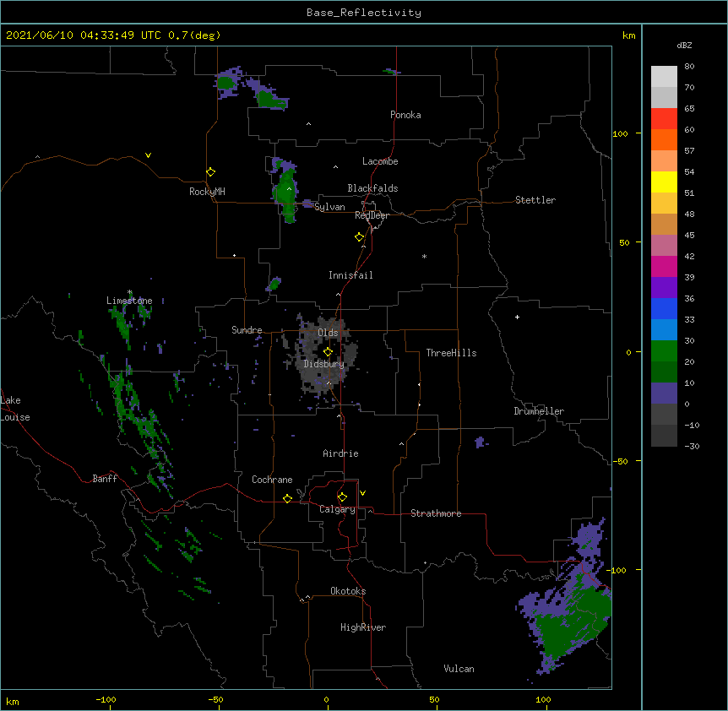The image size is (728, 711).
Task: Click the Didsbury town label
Action: click(x=324, y=364)
